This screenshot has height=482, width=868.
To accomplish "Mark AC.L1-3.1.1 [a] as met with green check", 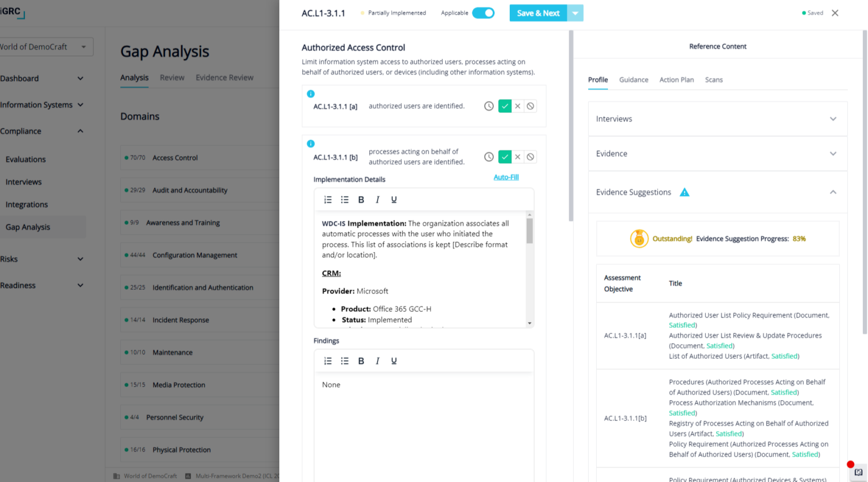I will pyautogui.click(x=505, y=106).
